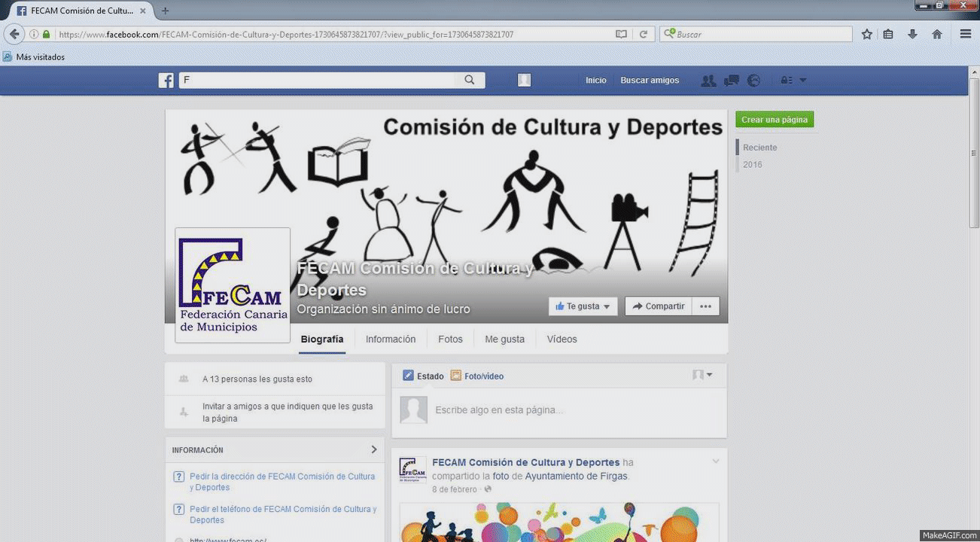Viewport: 980px width, 542px height.
Task: Click Invitar a amigos a que indiquen
Action: click(288, 412)
